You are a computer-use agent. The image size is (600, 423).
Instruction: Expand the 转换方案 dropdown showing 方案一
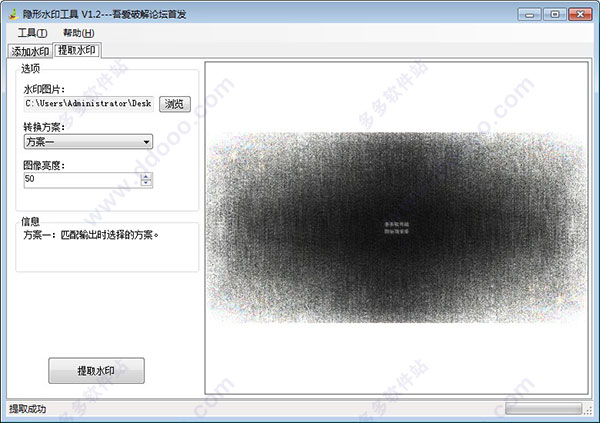coord(88,142)
